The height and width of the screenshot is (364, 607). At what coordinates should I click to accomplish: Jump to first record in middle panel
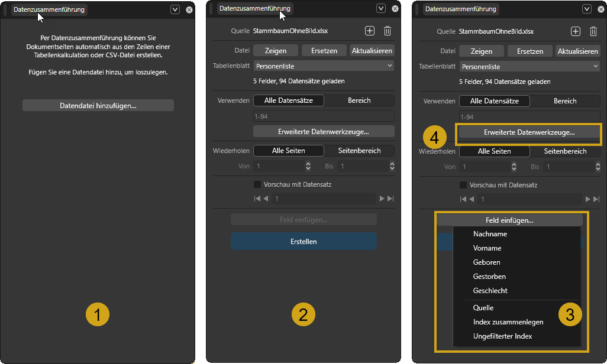click(257, 199)
